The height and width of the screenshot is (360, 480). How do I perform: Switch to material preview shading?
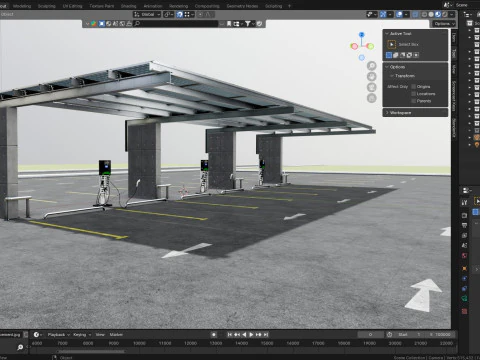pyautogui.click(x=438, y=14)
